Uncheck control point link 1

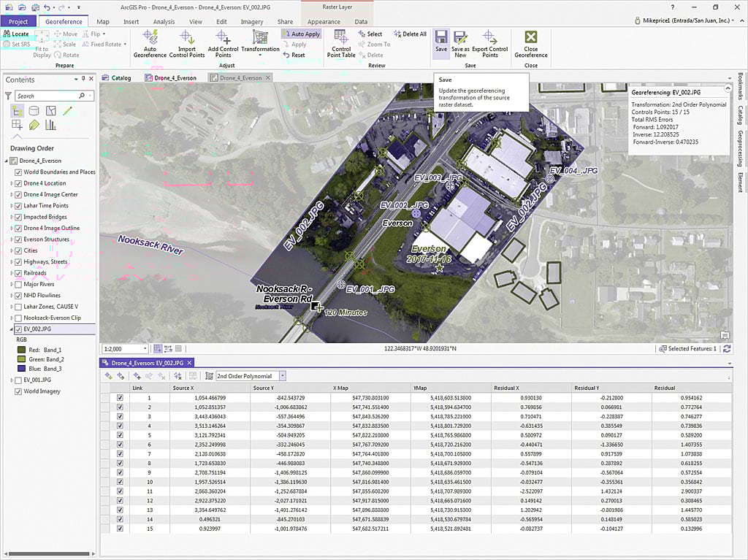(x=120, y=397)
